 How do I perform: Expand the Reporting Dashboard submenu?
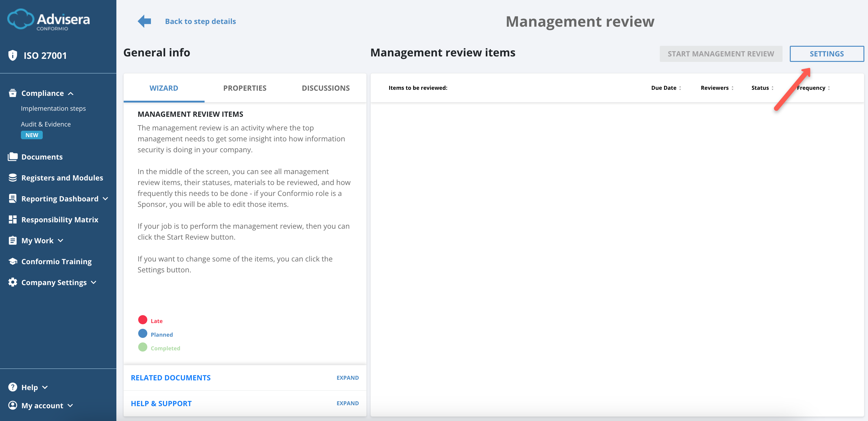click(105, 199)
